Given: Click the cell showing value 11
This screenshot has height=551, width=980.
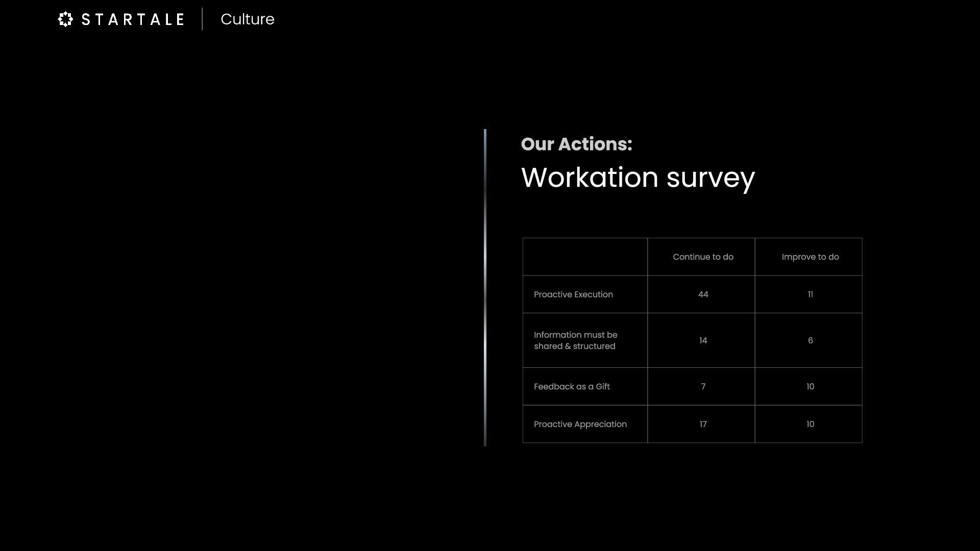Looking at the screenshot, I should (x=810, y=295).
